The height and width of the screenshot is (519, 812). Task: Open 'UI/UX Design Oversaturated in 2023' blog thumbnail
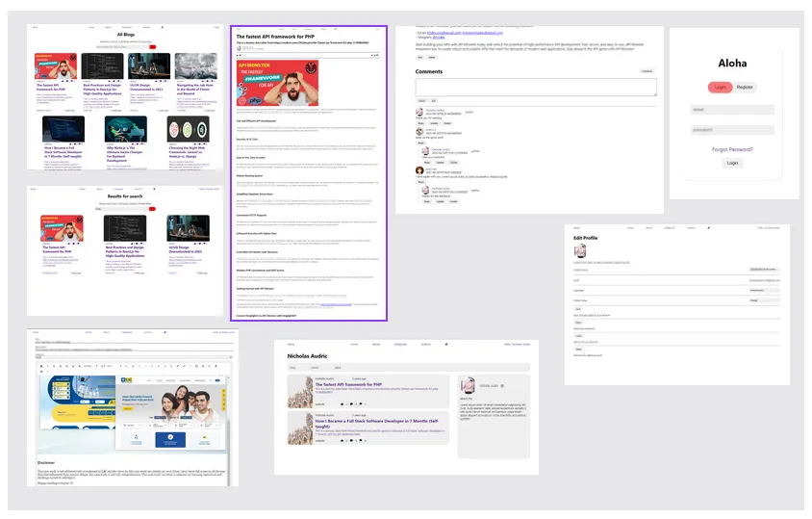(x=149, y=65)
